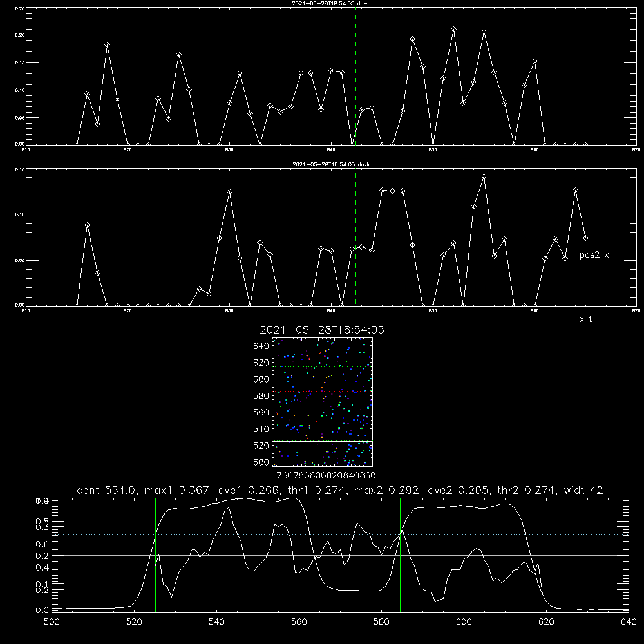
Task: Click the large '2021-05-28T18:54:05' heading above the scatter image
Action: (322, 330)
